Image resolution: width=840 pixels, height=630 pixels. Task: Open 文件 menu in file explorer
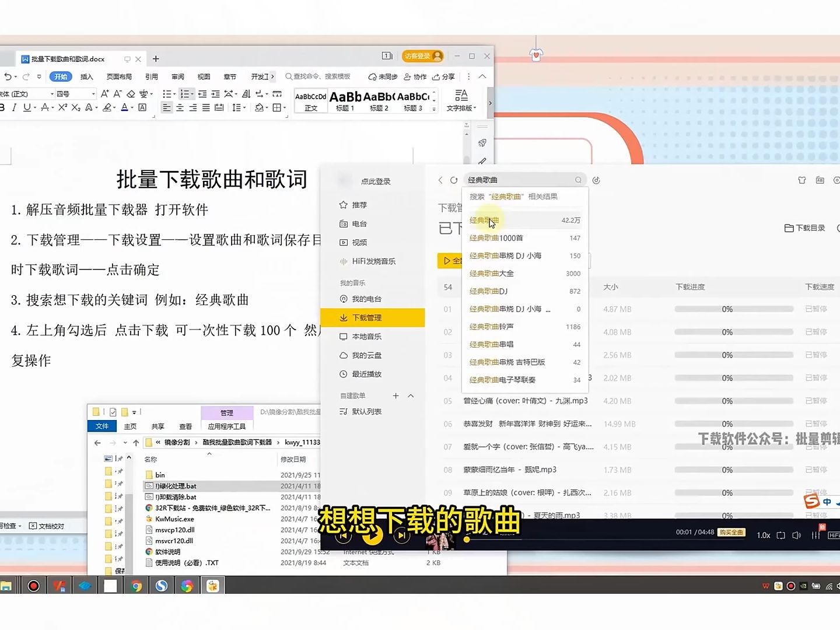click(x=102, y=426)
